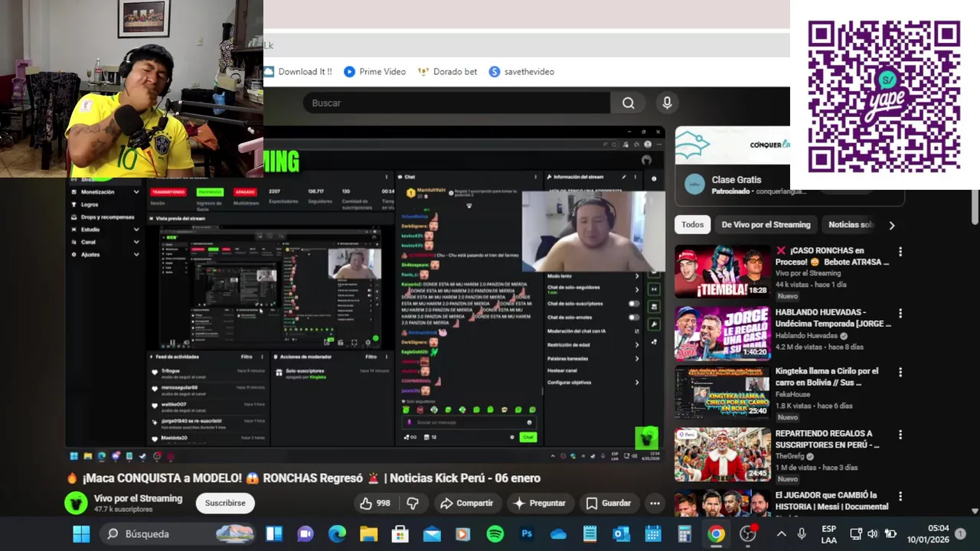This screenshot has width=980, height=551.
Task: Open Clase Gratis sponsored ad
Action: [x=736, y=181]
